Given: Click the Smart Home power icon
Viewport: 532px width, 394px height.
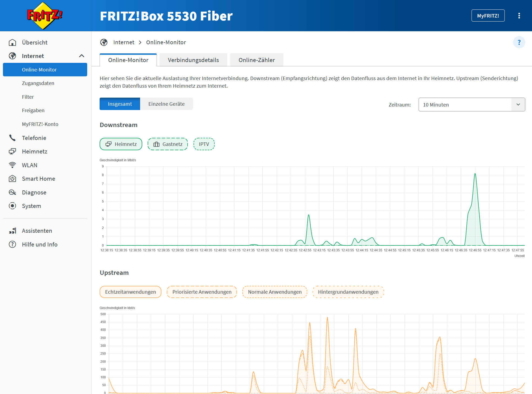Looking at the screenshot, I should tap(12, 179).
